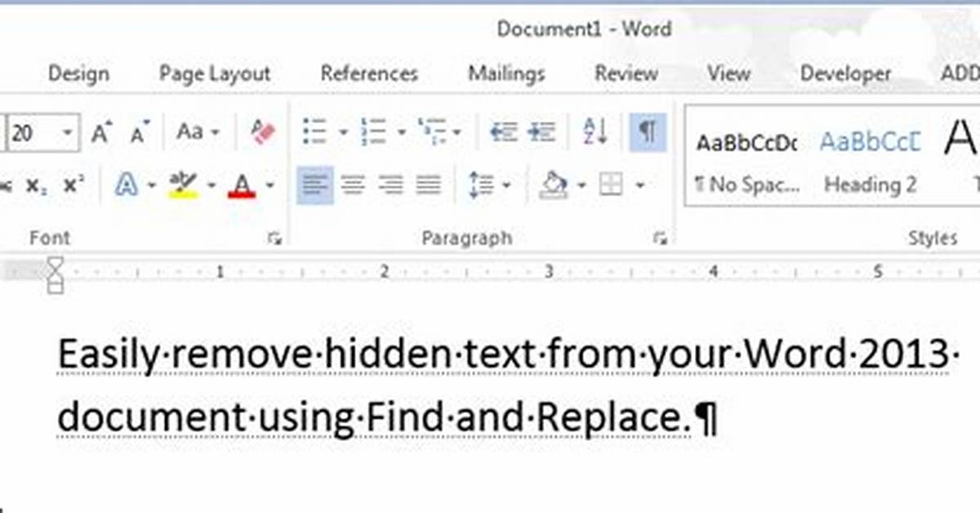Expand borders dropdown arrow

click(x=640, y=186)
